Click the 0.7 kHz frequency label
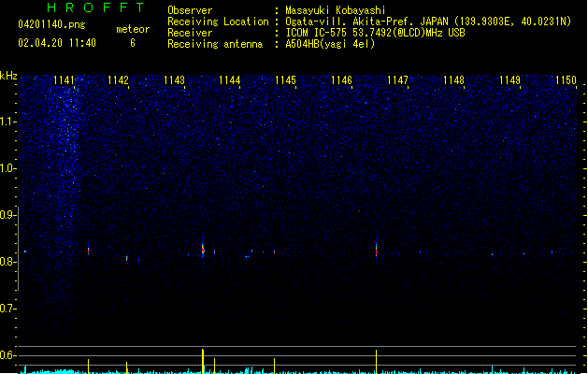This screenshot has height=374, width=588. 7,309
